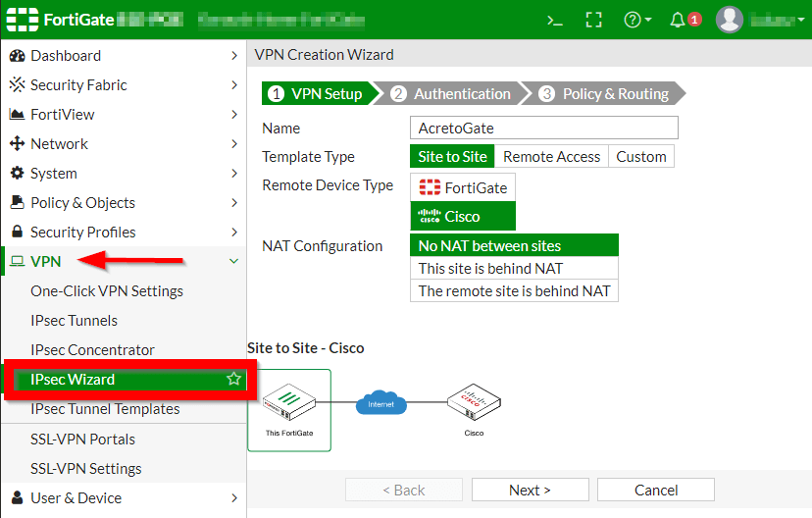Viewport: 812px width, 518px height.
Task: Select Custom template type
Action: [641, 156]
